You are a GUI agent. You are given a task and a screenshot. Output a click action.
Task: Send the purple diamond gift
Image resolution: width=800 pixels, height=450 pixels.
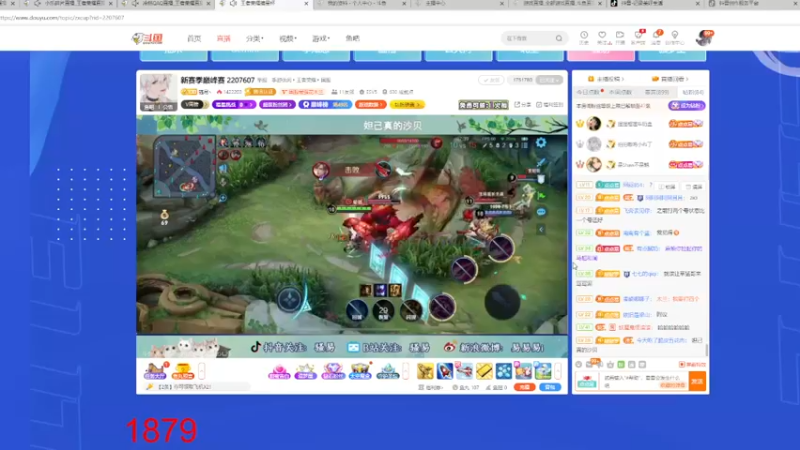pos(333,371)
